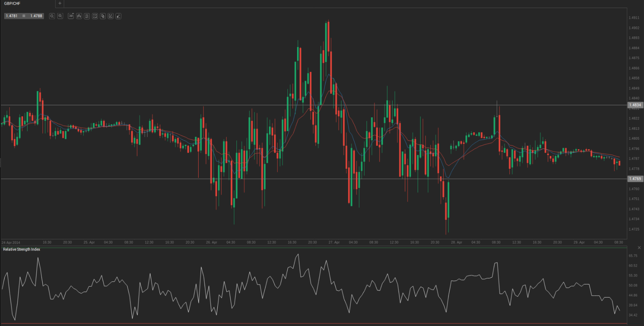Click the copy chart icon
644x326 pixels.
[x=103, y=16]
